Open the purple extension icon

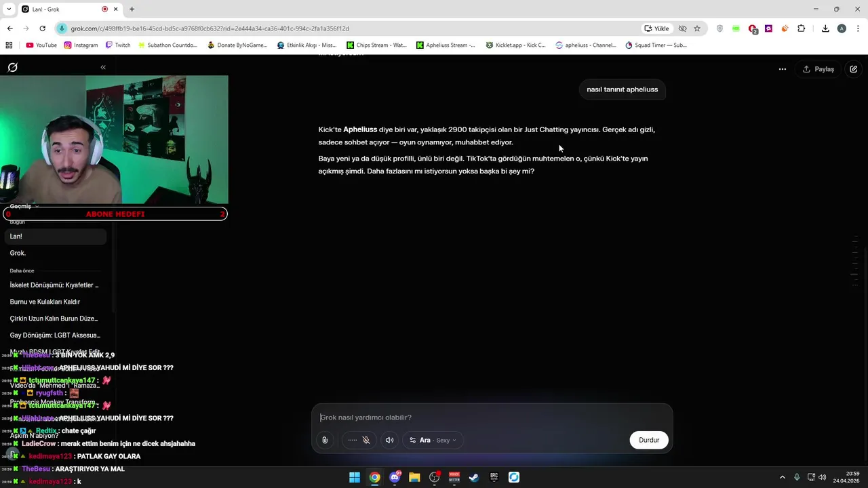tap(768, 28)
